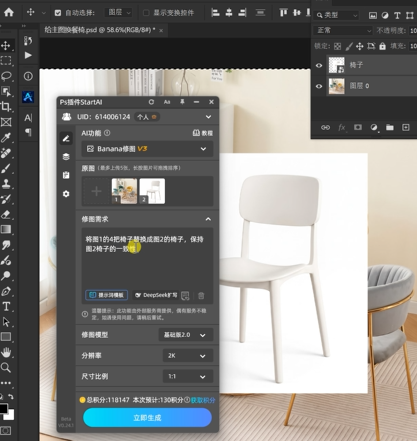
Task: Toggle the 自动选择 checkbox
Action: coord(58,13)
